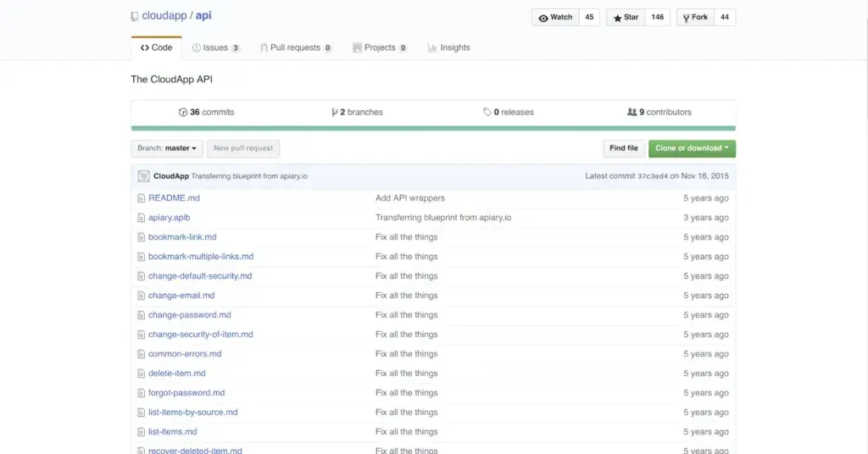This screenshot has width=868, height=454.
Task: Click the file icon next to README.md
Action: click(x=142, y=198)
